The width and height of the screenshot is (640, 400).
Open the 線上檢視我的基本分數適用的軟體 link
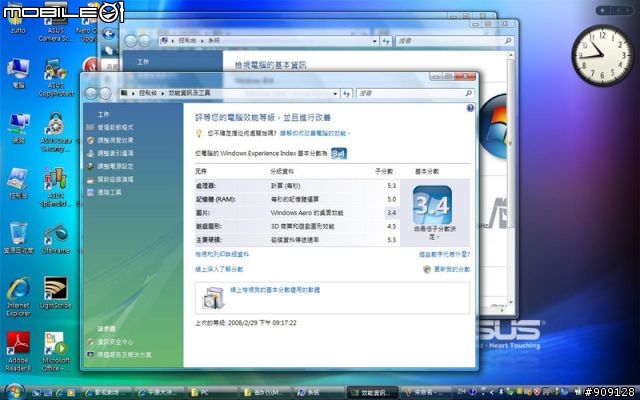[x=275, y=290]
